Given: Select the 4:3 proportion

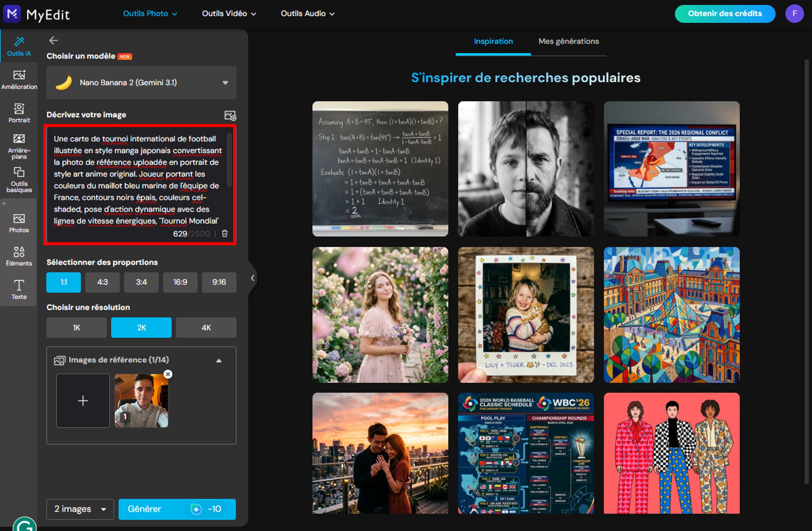Looking at the screenshot, I should (102, 282).
